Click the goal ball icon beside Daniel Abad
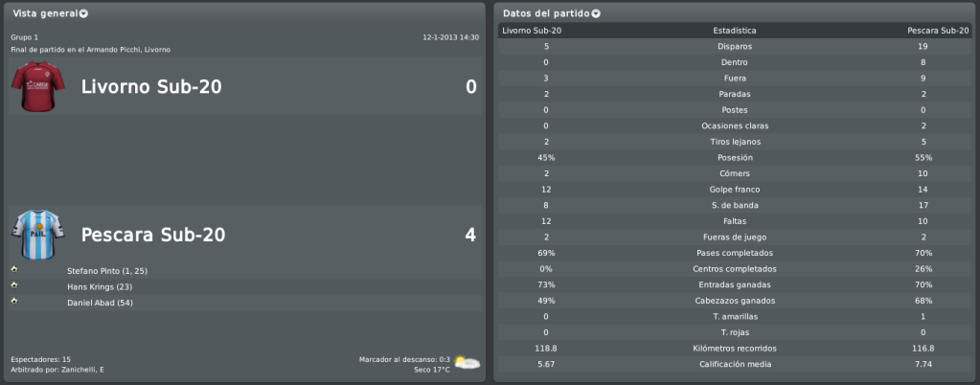The height and width of the screenshot is (385, 980). click(x=14, y=302)
